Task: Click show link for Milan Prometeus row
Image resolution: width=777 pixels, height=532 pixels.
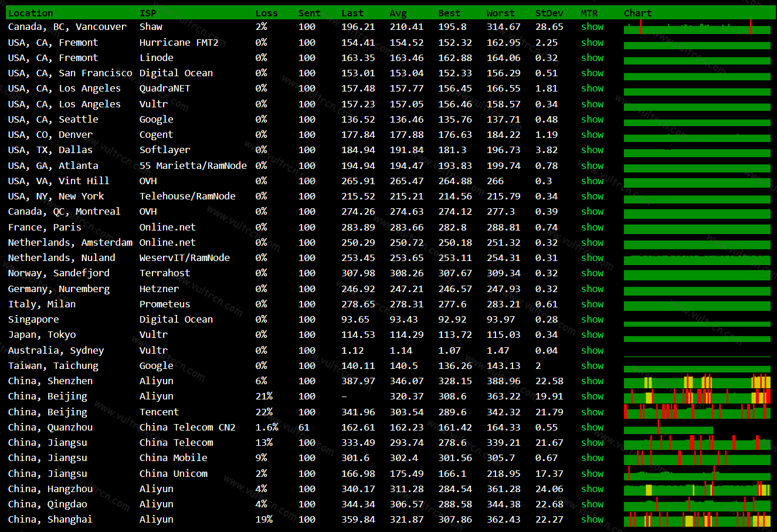Action: click(x=592, y=304)
